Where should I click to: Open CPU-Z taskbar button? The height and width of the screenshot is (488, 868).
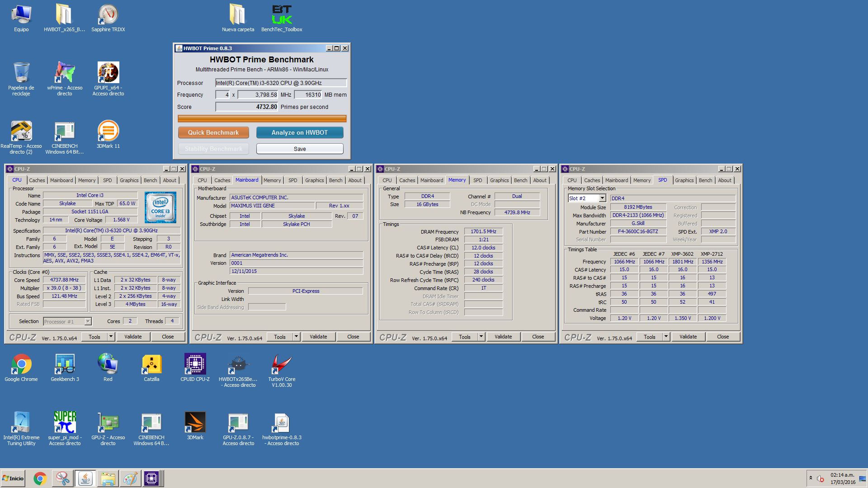point(151,479)
